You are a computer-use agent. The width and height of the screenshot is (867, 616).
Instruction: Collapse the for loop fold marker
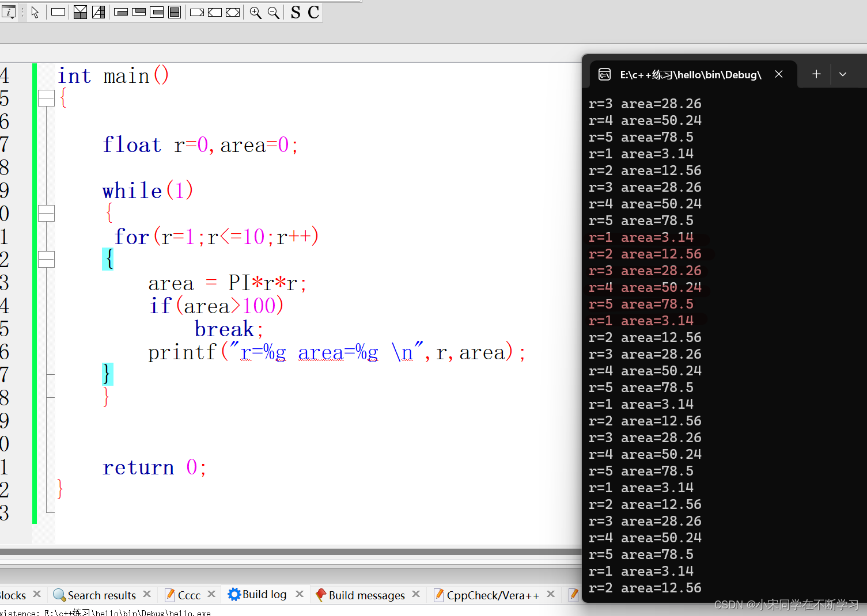pos(46,260)
